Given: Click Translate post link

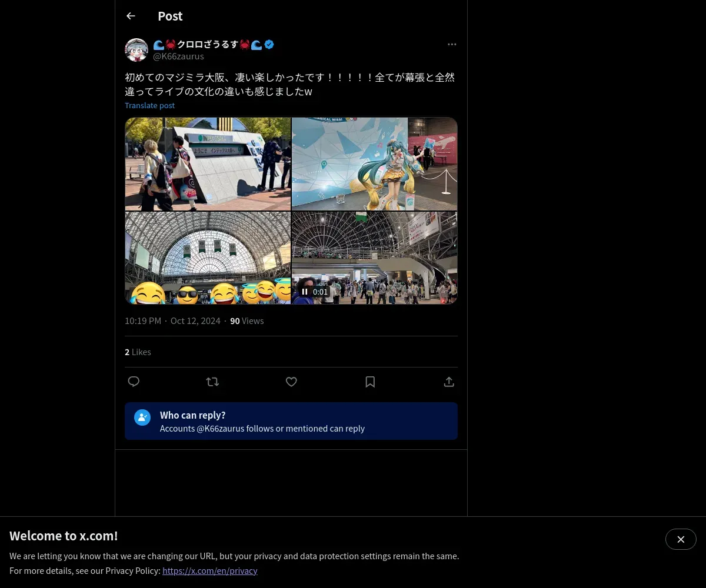Looking at the screenshot, I should (149, 105).
